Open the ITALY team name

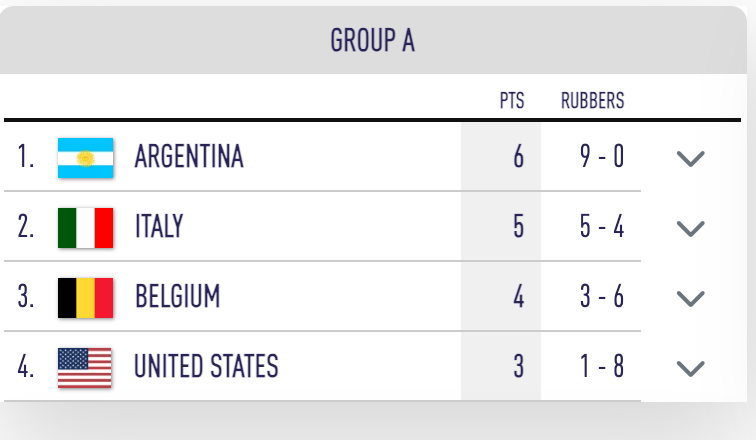pyautogui.click(x=159, y=226)
